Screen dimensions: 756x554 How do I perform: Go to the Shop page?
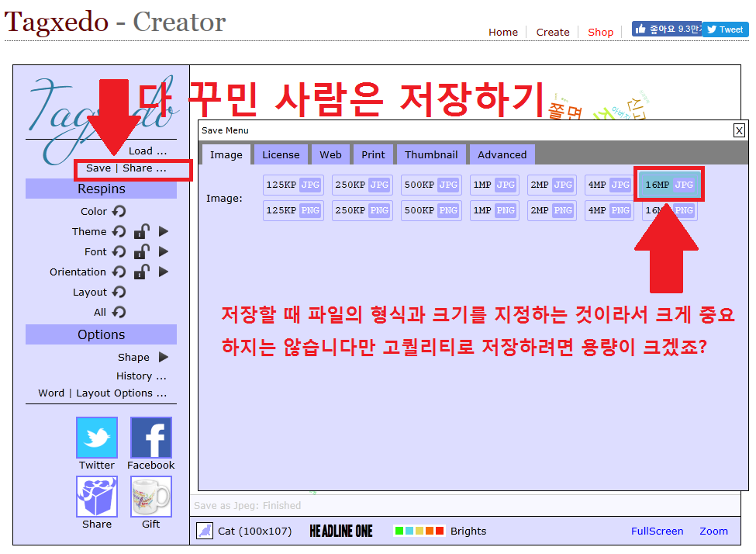600,32
